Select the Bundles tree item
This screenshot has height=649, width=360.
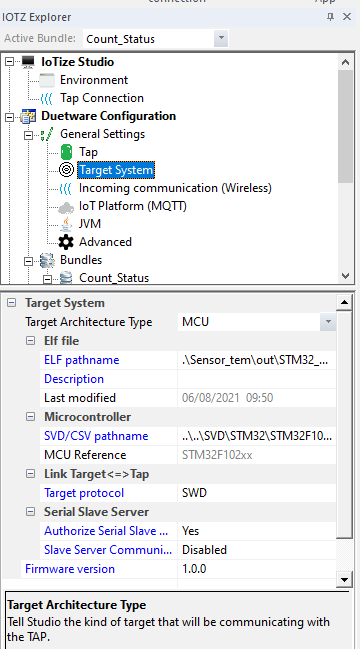click(81, 260)
